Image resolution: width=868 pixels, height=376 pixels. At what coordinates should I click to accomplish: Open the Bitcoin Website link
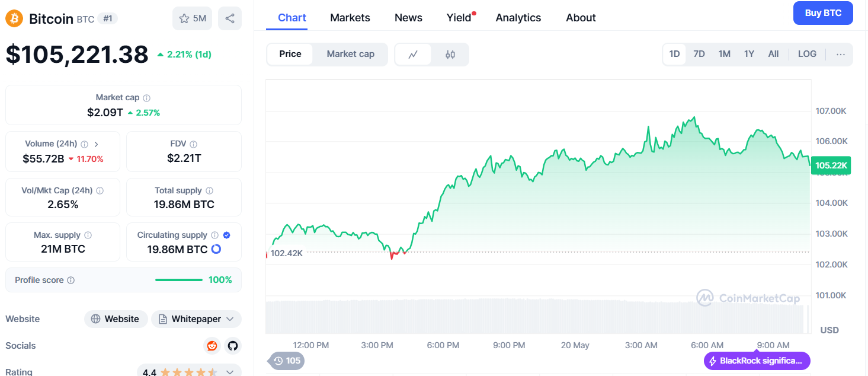click(116, 319)
